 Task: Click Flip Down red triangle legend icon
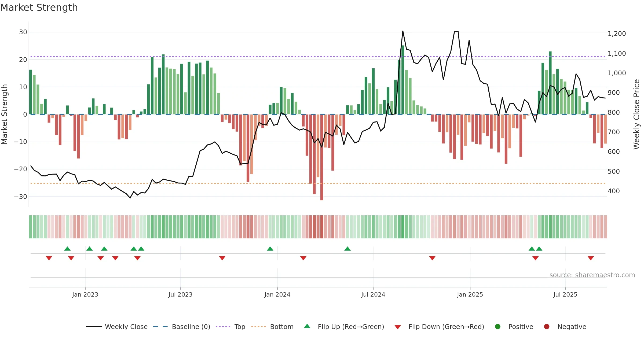(398, 327)
